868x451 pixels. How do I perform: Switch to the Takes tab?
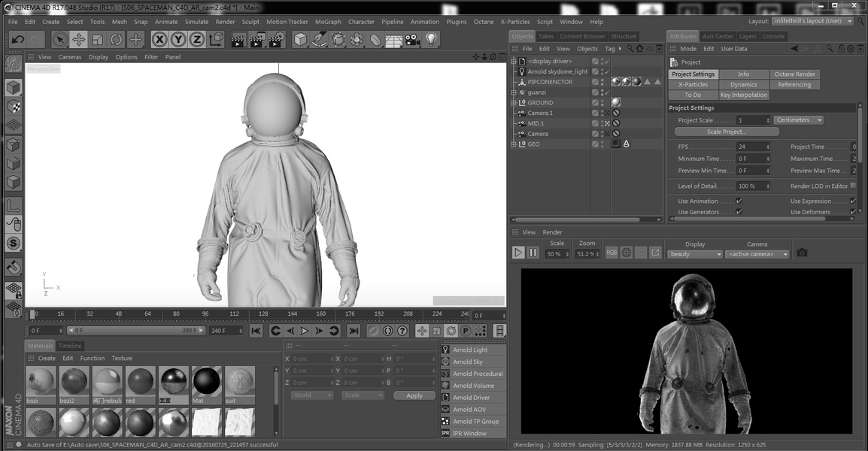546,36
